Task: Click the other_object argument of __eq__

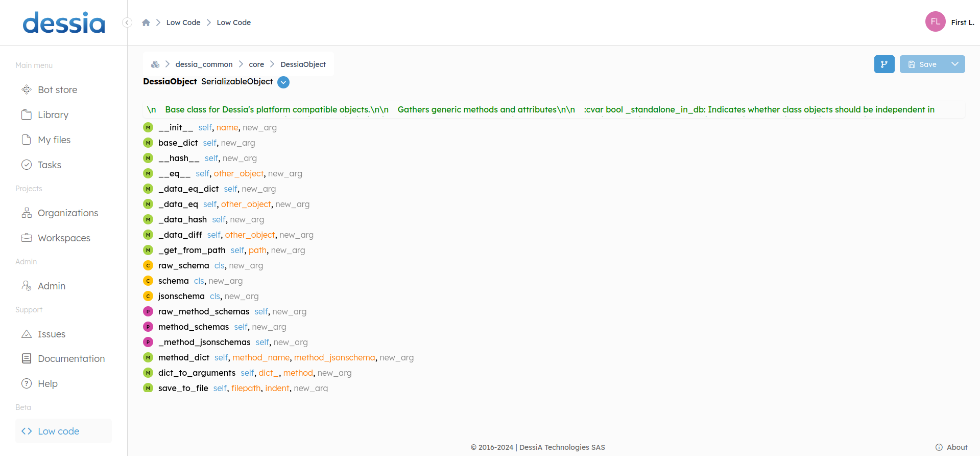Action: pos(238,173)
